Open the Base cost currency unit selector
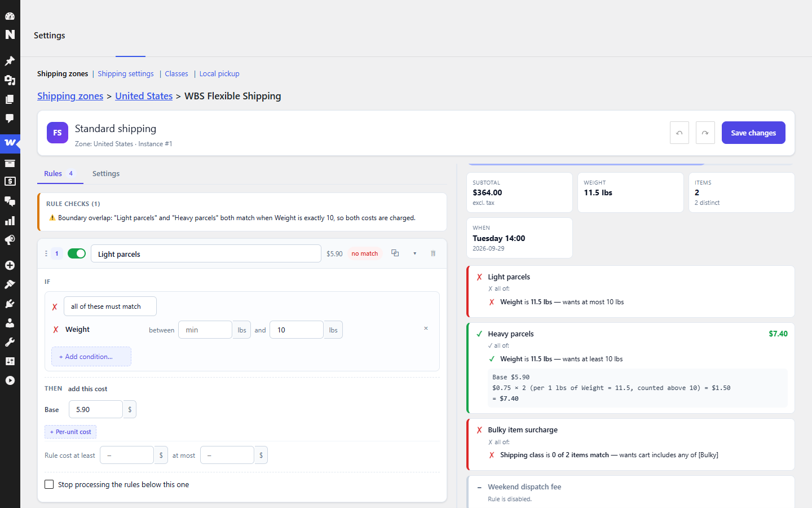812x508 pixels. (130, 409)
